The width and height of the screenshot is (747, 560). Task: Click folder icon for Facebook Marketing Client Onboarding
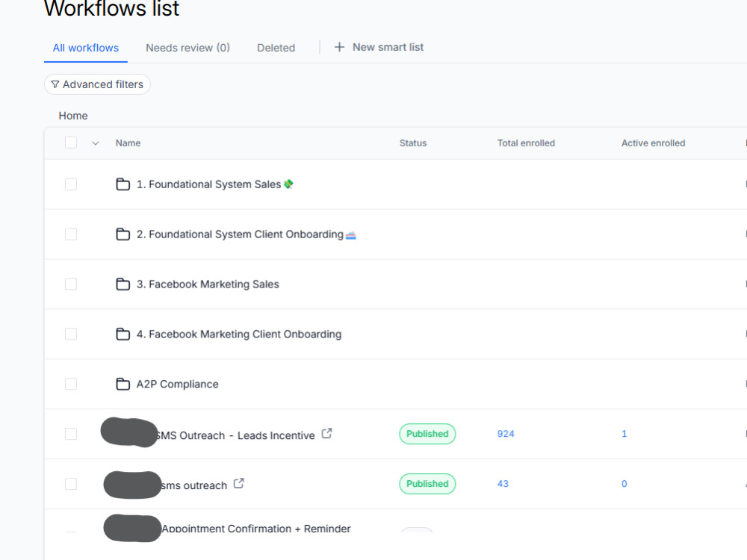tap(123, 335)
